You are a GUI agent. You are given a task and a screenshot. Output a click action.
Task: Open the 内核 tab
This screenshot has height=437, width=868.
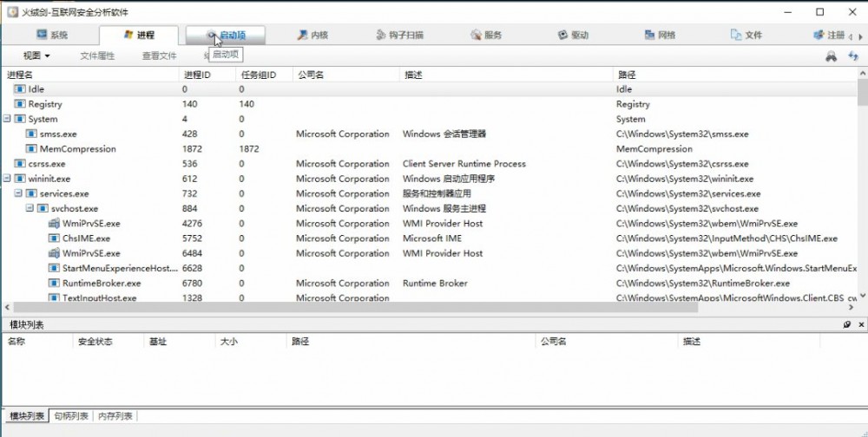tap(312, 35)
